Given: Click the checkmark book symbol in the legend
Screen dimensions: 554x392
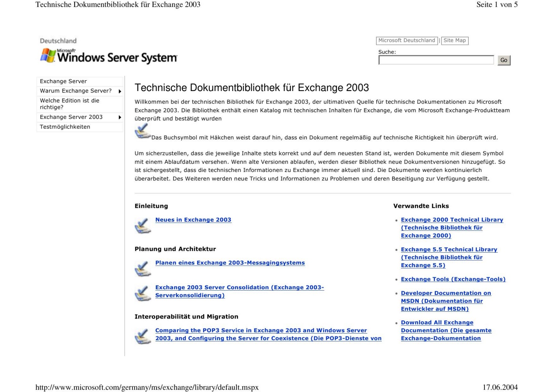Looking at the screenshot, I should coord(143,131).
